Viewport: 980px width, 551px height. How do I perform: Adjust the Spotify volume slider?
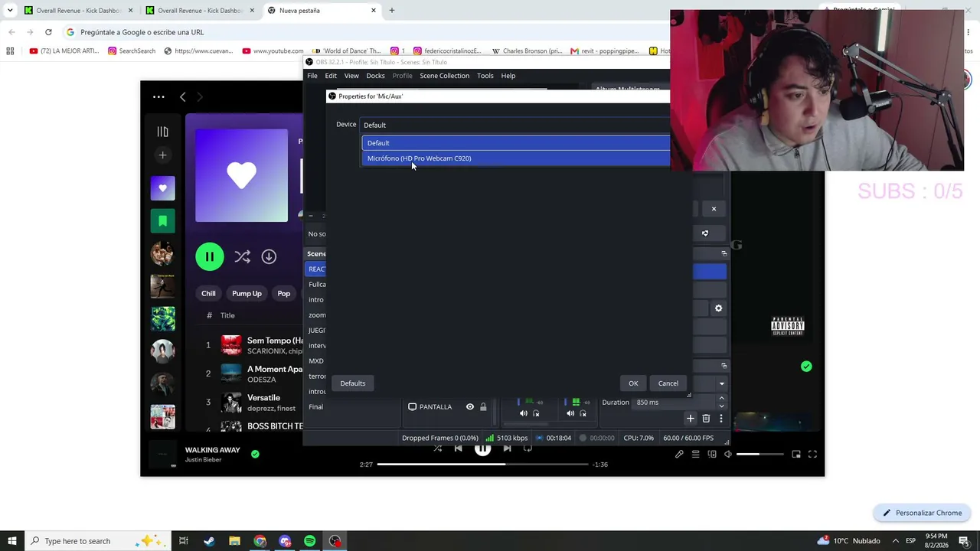(759, 455)
